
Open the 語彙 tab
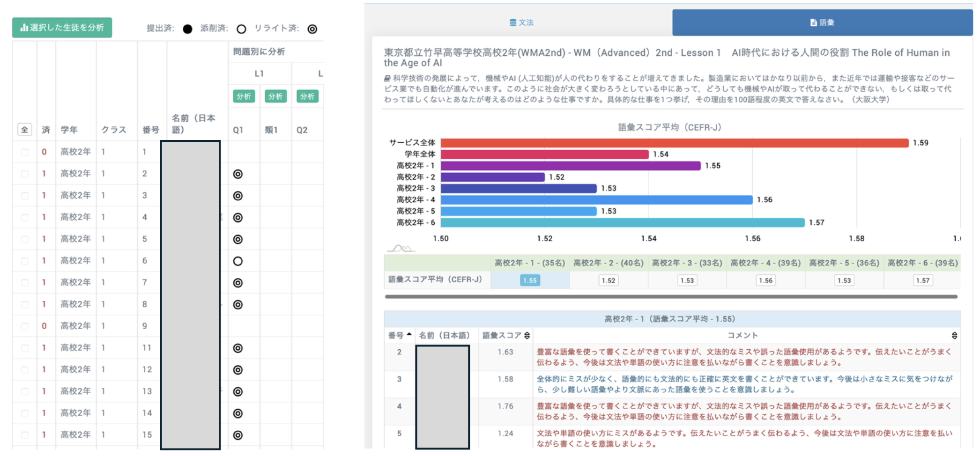point(822,22)
